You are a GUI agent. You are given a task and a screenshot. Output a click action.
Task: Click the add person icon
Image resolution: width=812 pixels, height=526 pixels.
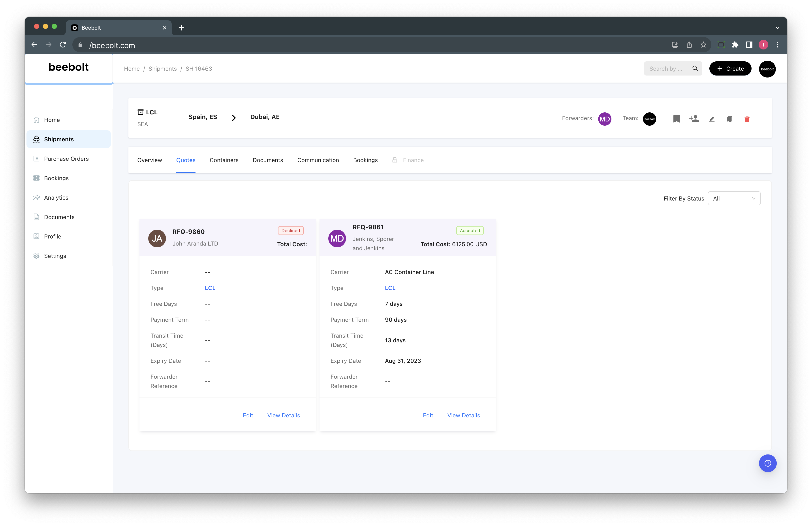click(x=694, y=119)
